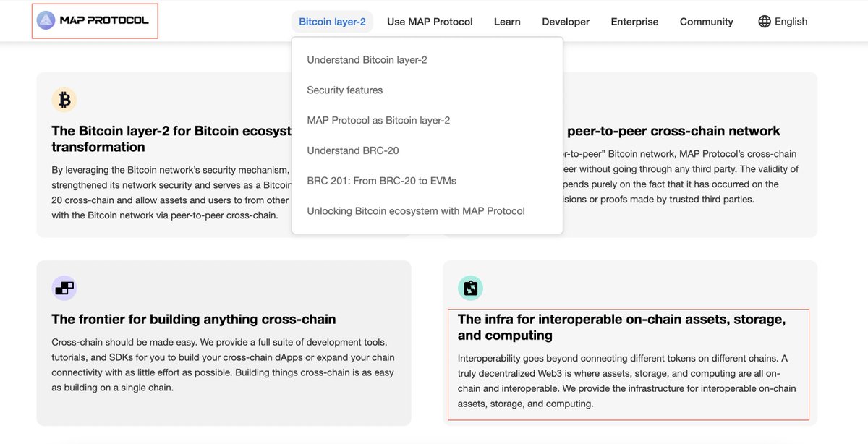The image size is (868, 444).
Task: Click The frontier for building anything cross-chain heading
Action: pyautogui.click(x=194, y=319)
